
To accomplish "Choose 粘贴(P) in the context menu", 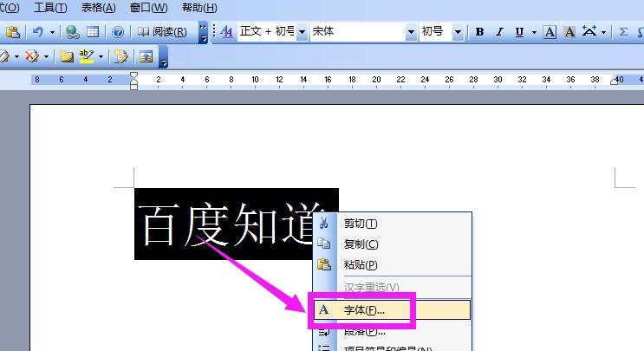I will pos(393,265).
